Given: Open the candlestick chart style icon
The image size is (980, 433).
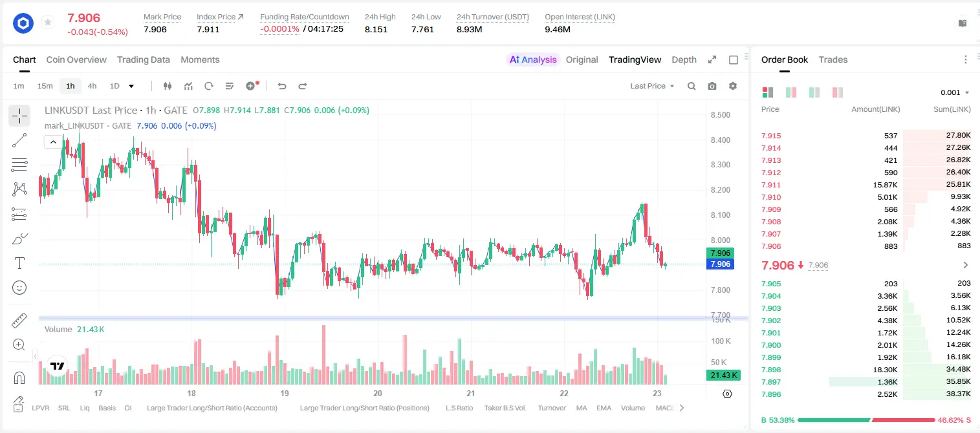Looking at the screenshot, I should pos(168,86).
